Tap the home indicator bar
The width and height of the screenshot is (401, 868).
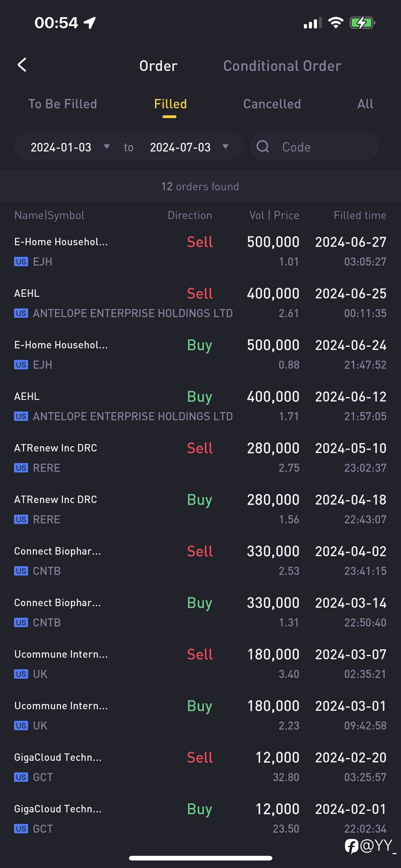tap(200, 858)
